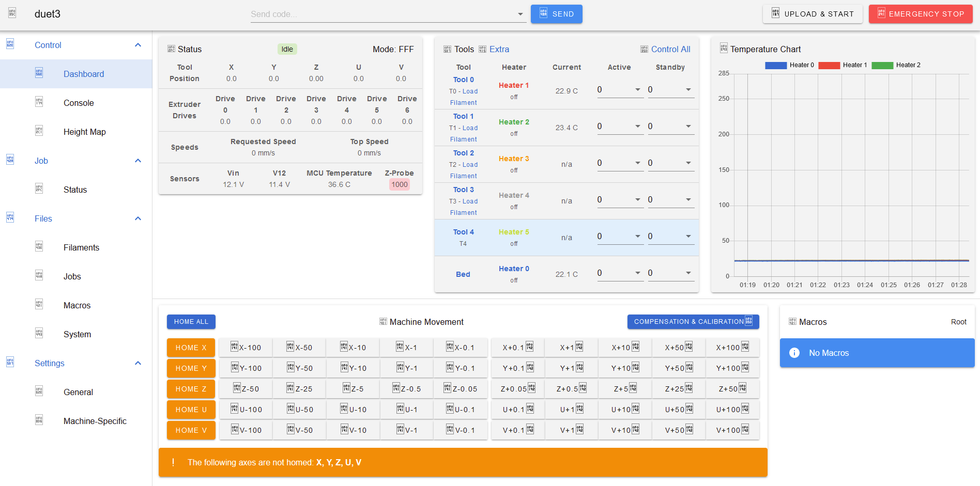
Task: Click the Machine-Specific sidebar icon
Action: click(x=39, y=420)
